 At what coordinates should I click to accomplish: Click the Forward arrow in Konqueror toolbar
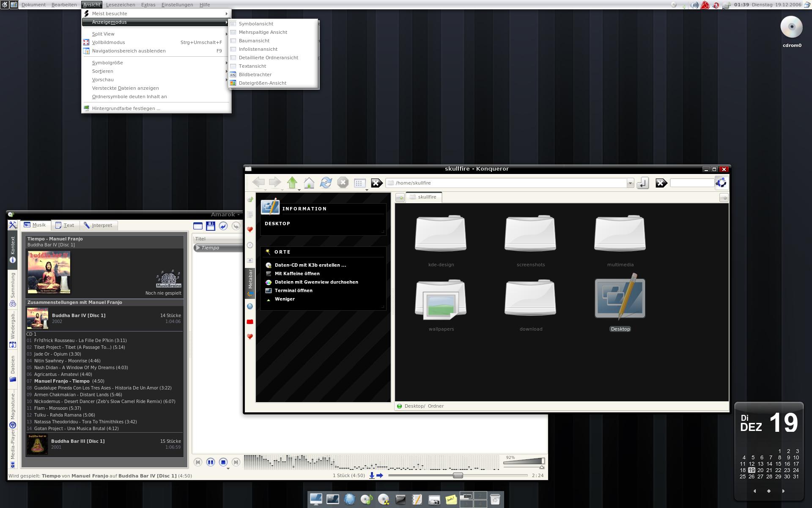[275, 182]
